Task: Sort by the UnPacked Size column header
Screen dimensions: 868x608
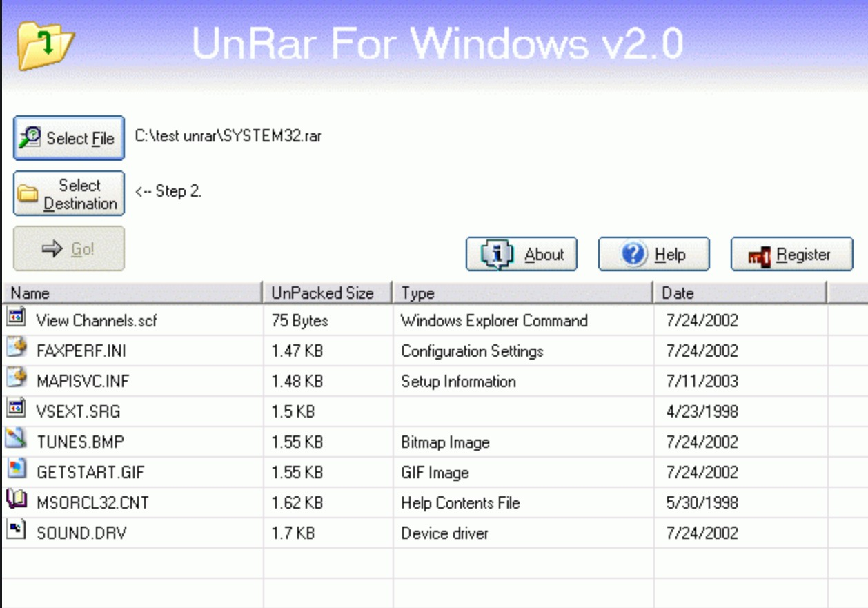Action: (328, 293)
